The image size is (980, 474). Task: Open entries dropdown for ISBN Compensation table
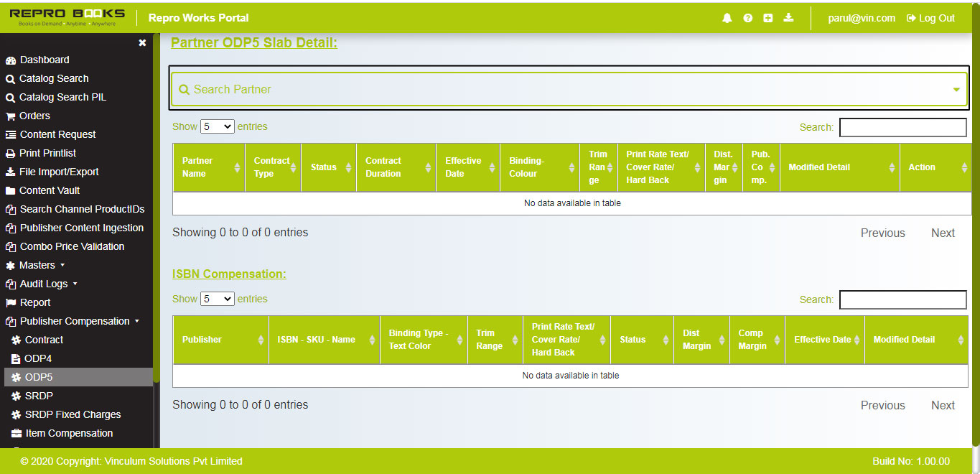[x=217, y=299]
